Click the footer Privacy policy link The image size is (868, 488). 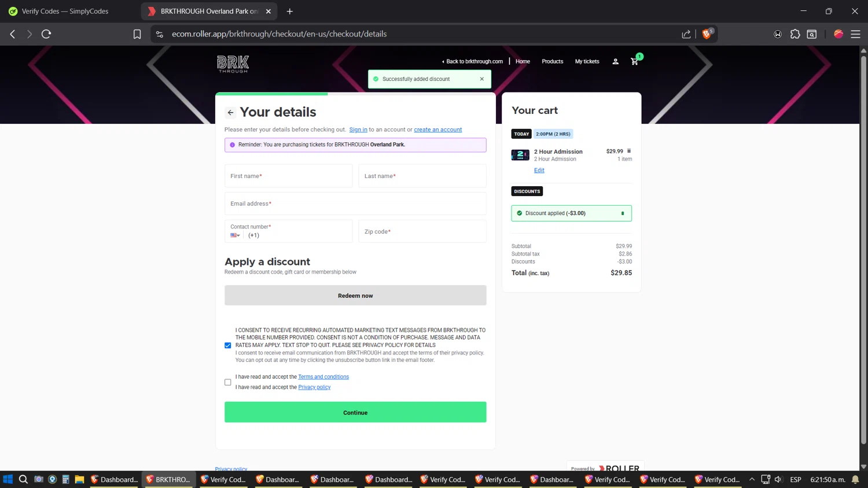231,469
